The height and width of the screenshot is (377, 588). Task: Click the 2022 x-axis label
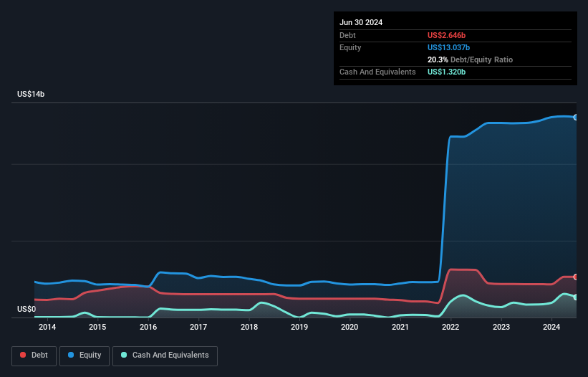(450, 327)
